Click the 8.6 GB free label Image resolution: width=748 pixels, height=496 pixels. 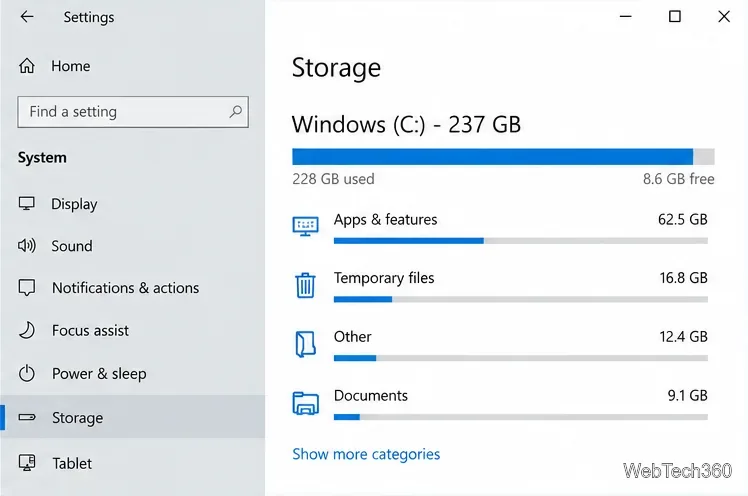678,179
